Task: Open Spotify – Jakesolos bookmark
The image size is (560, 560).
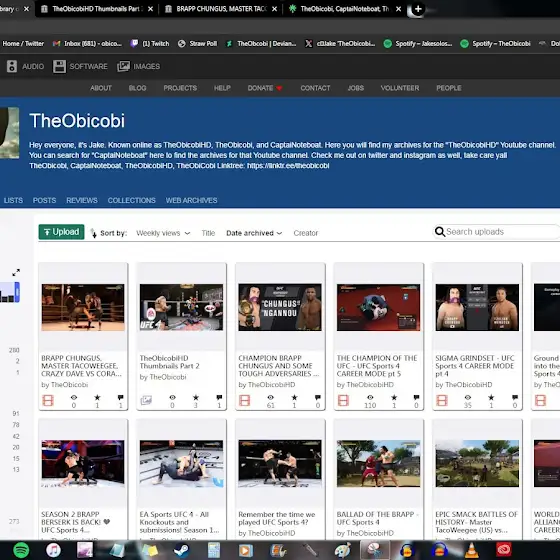Action: 418,44
